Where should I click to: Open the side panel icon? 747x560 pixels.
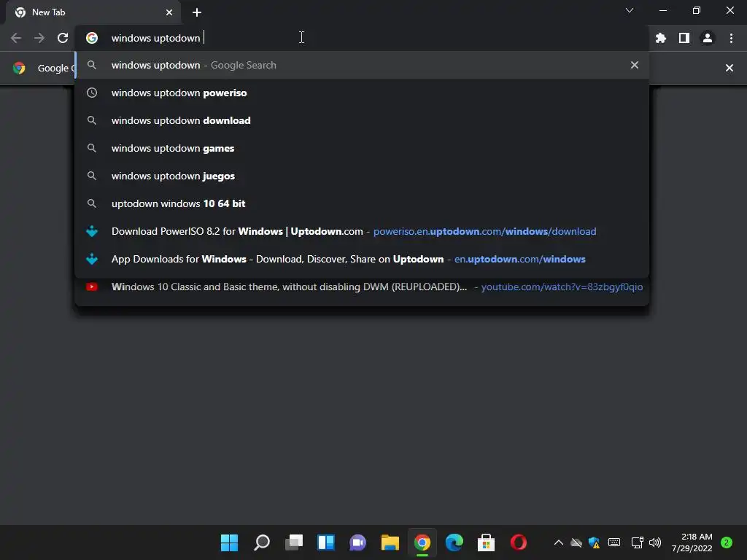coord(684,38)
